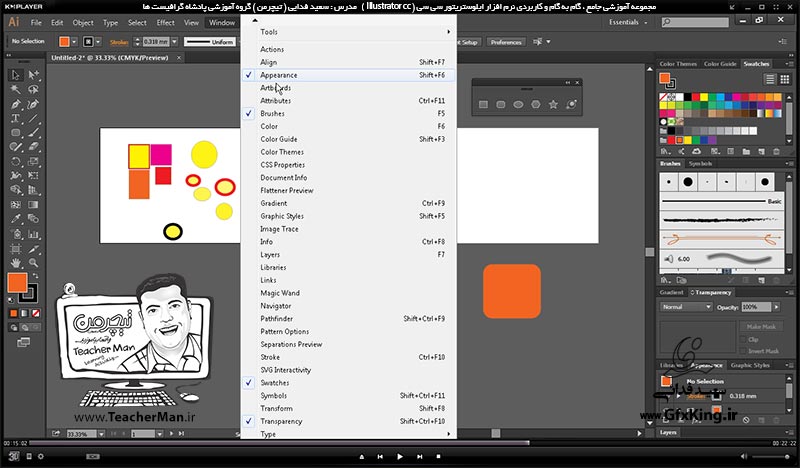800x468 pixels.
Task: Select the Line Segment tool
Action: point(33,118)
